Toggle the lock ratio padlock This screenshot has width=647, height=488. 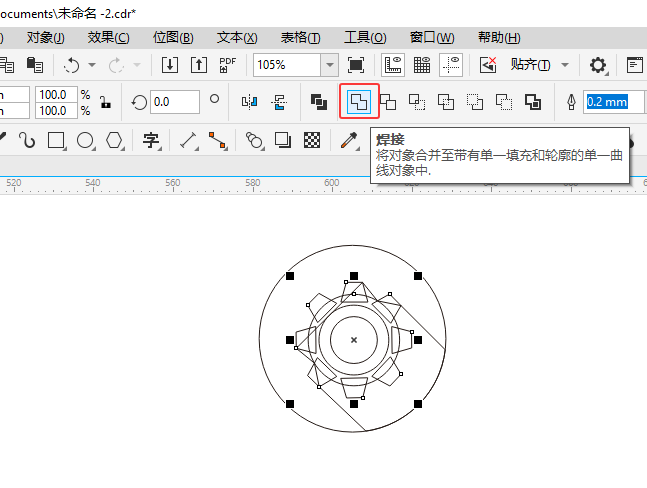[106, 102]
